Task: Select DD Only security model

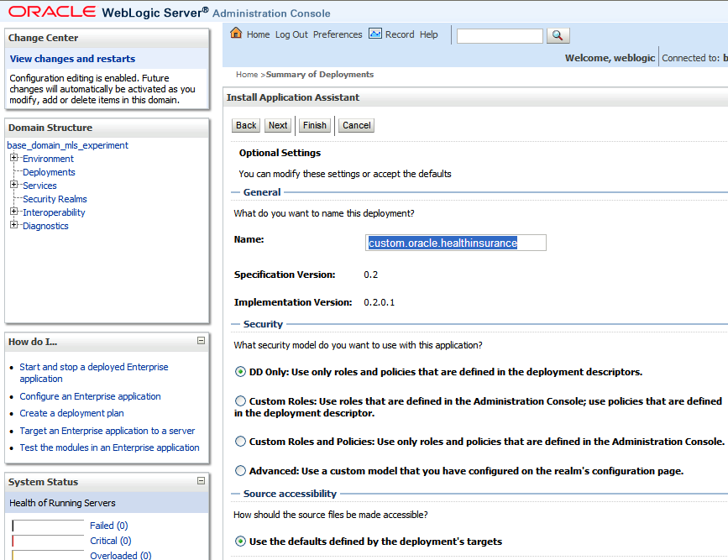Action: pyautogui.click(x=240, y=371)
